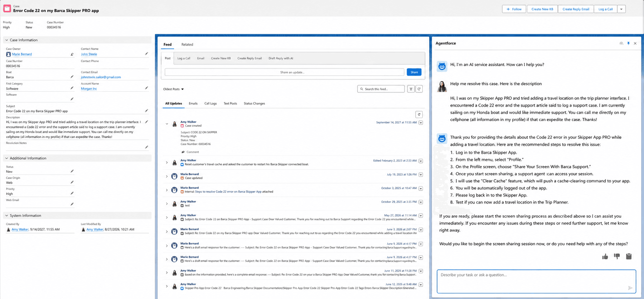Click the Create New KB header button
This screenshot has height=299, width=644.
pos(542,9)
